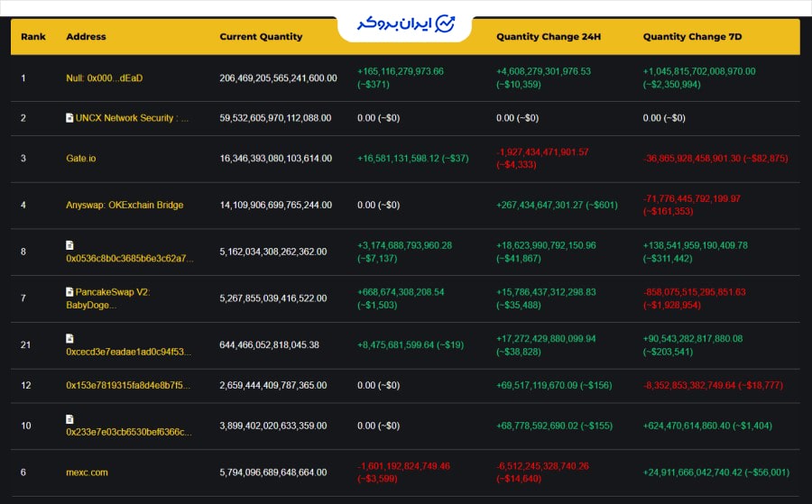The image size is (812, 504).
Task: Open the UNCX Network Security address link
Action: coord(132,118)
